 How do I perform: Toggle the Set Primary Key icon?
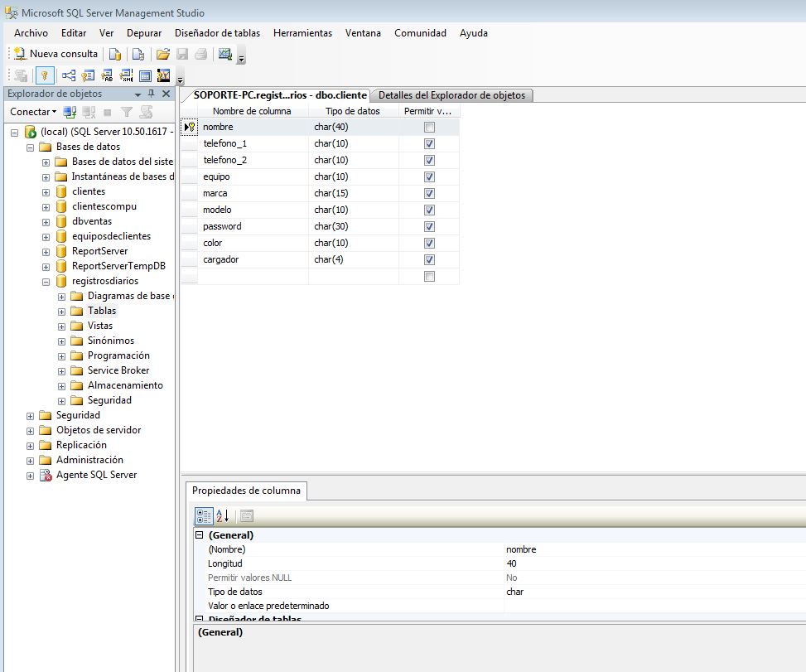45,75
